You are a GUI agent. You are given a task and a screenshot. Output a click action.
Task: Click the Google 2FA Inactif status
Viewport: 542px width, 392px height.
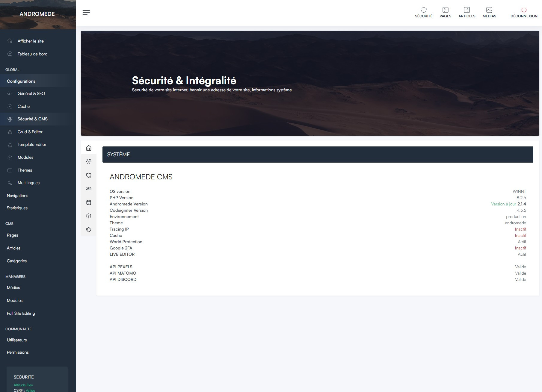[520, 248]
